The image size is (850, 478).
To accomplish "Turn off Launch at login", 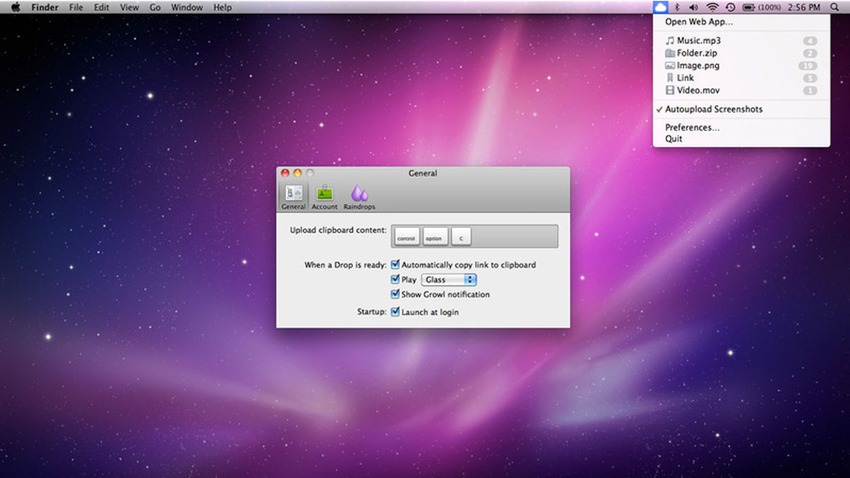I will 396,312.
